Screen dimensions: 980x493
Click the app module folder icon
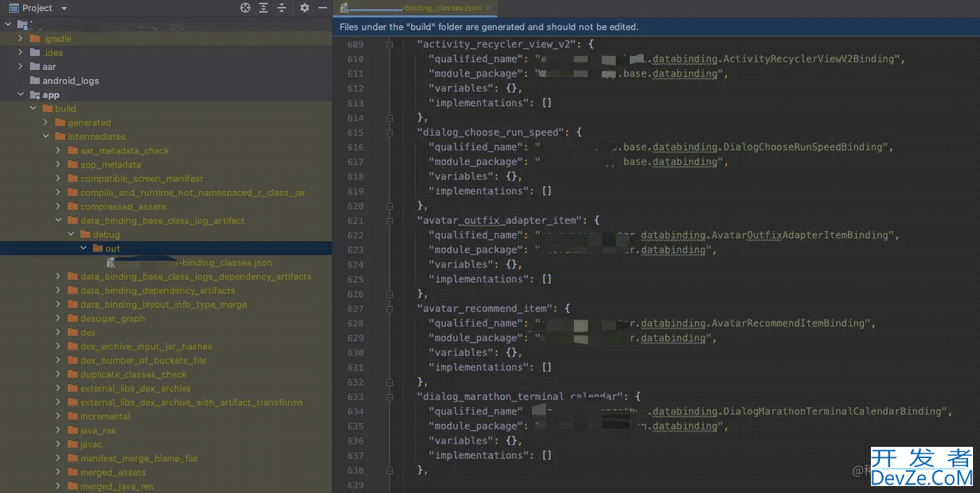35,94
